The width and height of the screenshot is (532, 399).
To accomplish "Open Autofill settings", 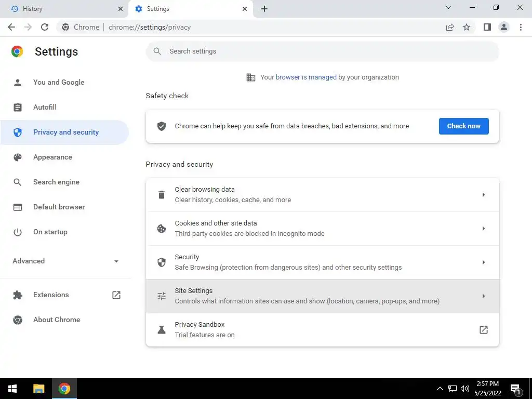I will coord(64,107).
